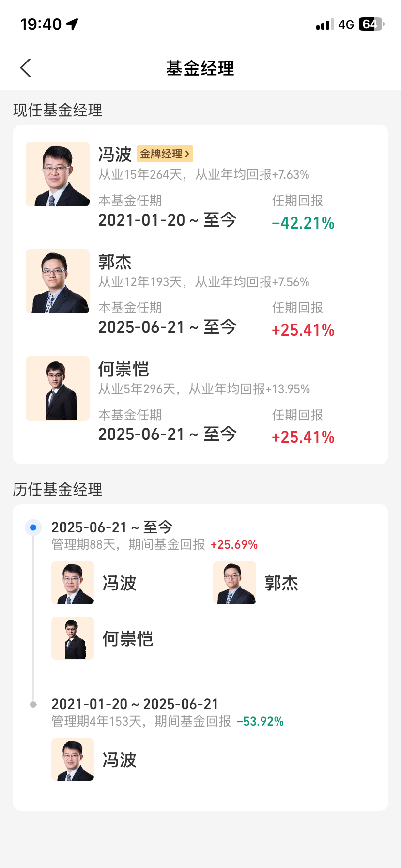The width and height of the screenshot is (401, 868).
Task: Tap 何崇恺's small avatar in the history section
Action: [73, 638]
